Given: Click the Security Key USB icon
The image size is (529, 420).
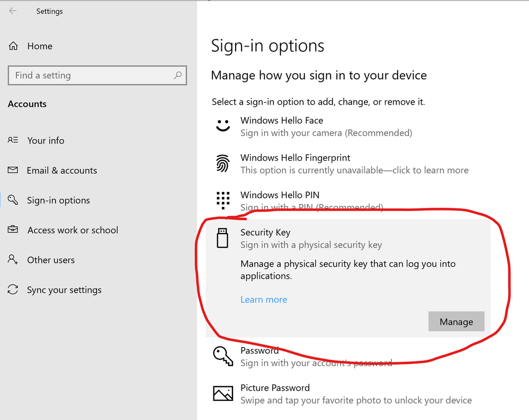Looking at the screenshot, I should tap(223, 238).
